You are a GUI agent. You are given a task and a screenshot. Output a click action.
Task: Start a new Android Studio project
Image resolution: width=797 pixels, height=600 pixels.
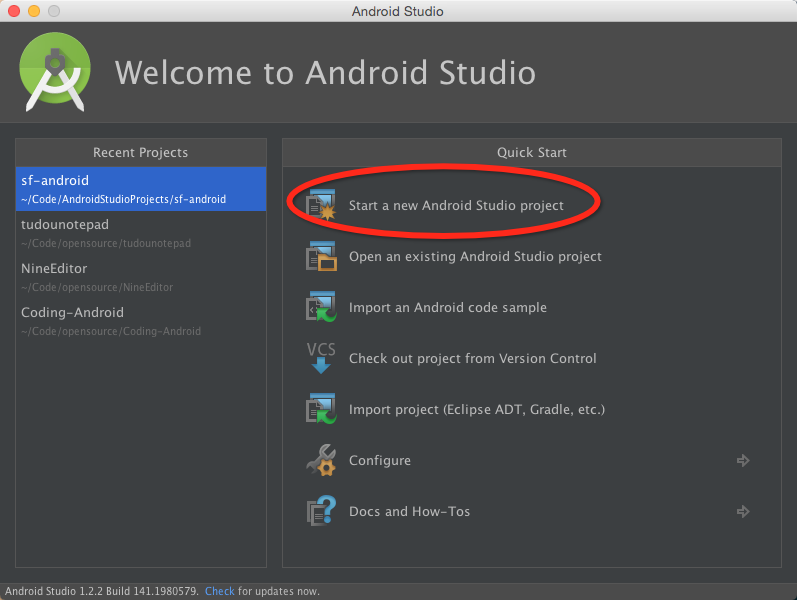click(456, 205)
